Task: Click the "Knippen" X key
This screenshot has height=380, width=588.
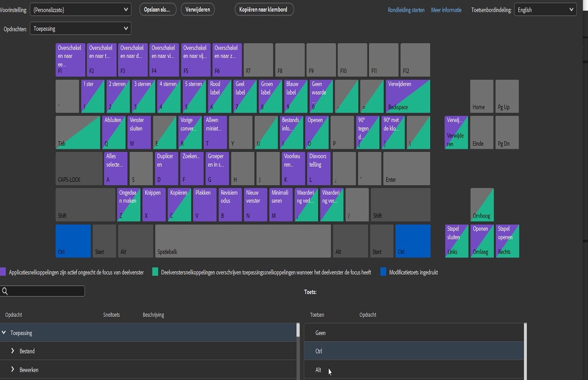Action: tap(153, 204)
